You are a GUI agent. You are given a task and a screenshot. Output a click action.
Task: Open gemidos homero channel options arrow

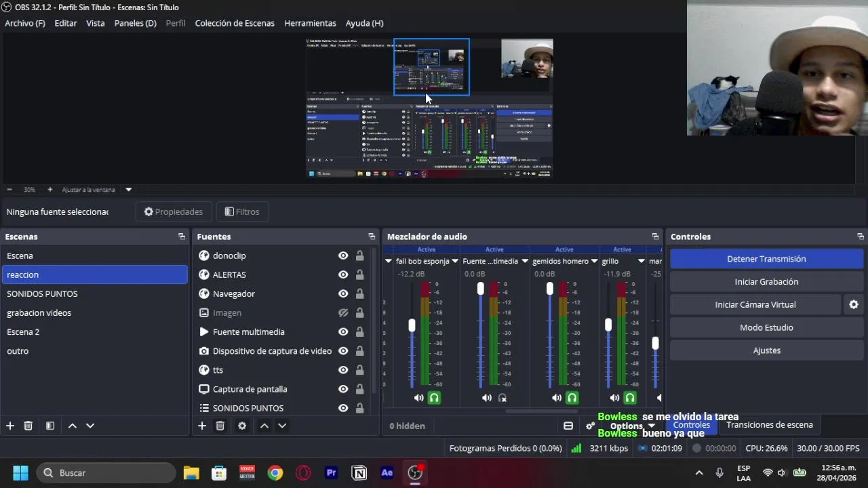594,261
